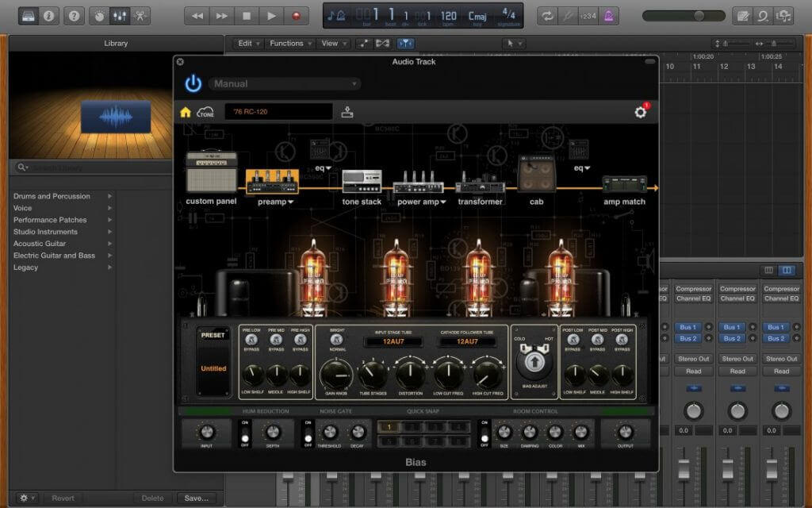The width and height of the screenshot is (812, 508).
Task: Click the Revert button in Library
Action: 63,498
